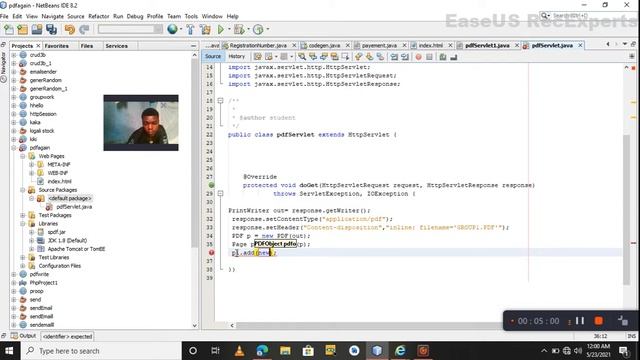Click the search icon in the Search field
The image size is (640, 360).
(545, 16)
